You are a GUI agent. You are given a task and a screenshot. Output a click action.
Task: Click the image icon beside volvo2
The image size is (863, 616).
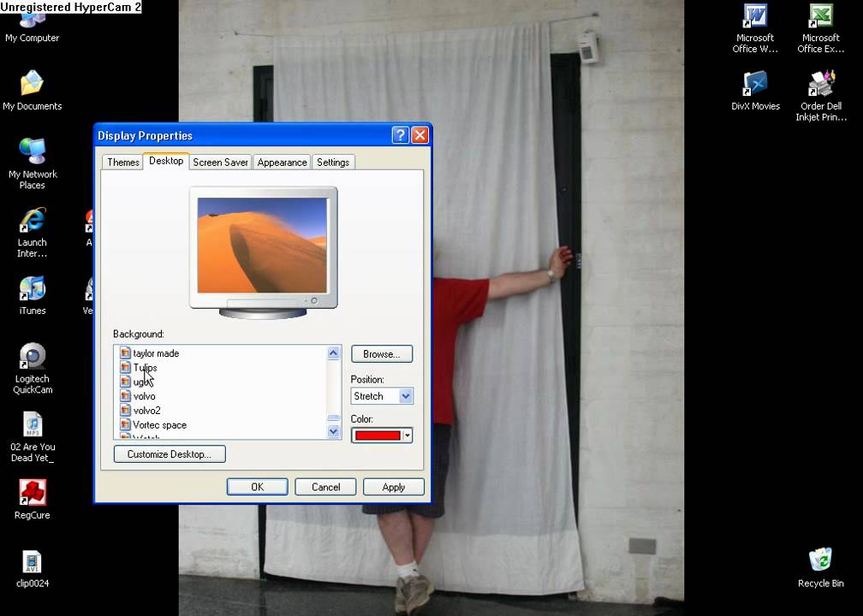coord(125,411)
